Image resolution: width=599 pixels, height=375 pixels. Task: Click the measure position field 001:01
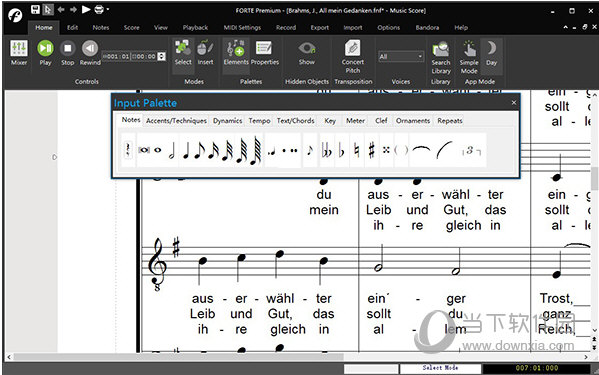(116, 56)
